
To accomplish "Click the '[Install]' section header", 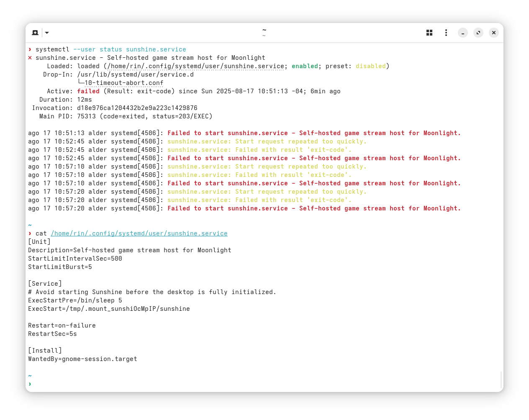I will point(45,351).
